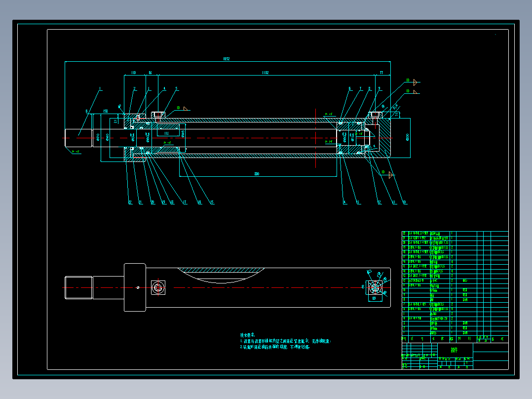Click the 1102 dimension above the cylinder

(x=266, y=73)
